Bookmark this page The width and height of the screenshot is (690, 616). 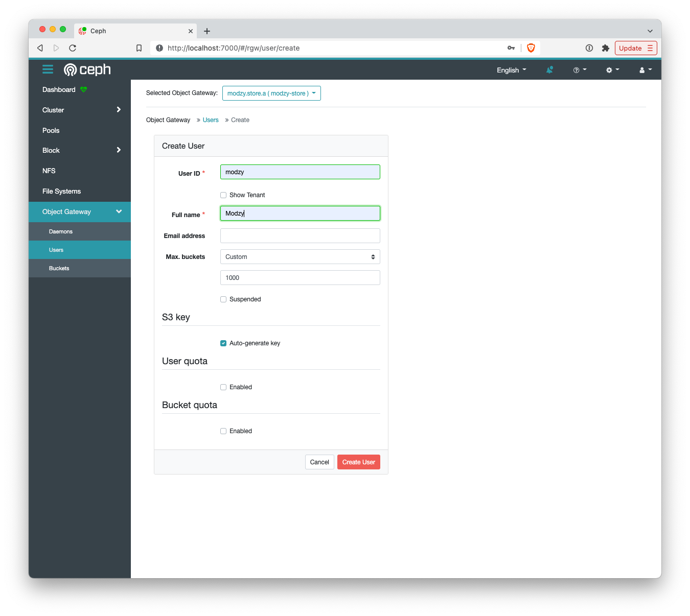pyautogui.click(x=139, y=48)
